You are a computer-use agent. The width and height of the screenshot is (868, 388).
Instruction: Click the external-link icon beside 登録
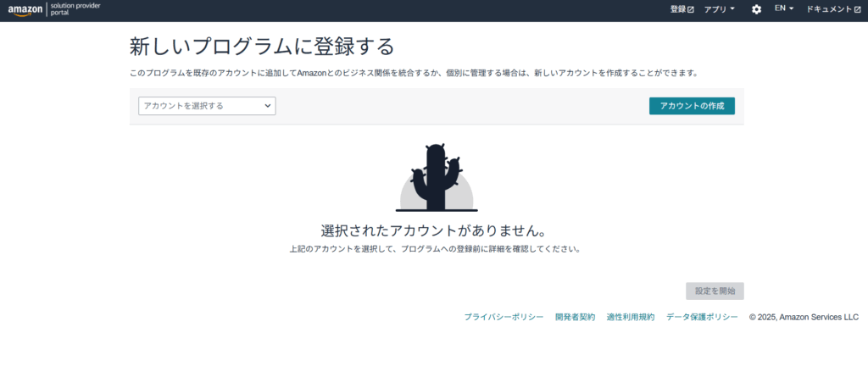click(x=691, y=9)
